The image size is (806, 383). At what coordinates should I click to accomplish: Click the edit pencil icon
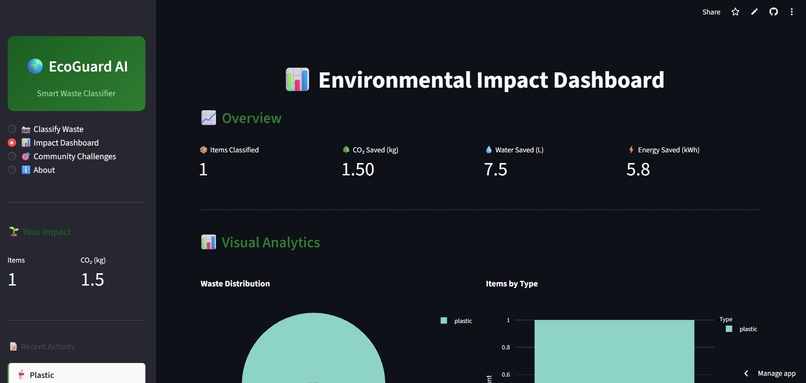coord(754,12)
